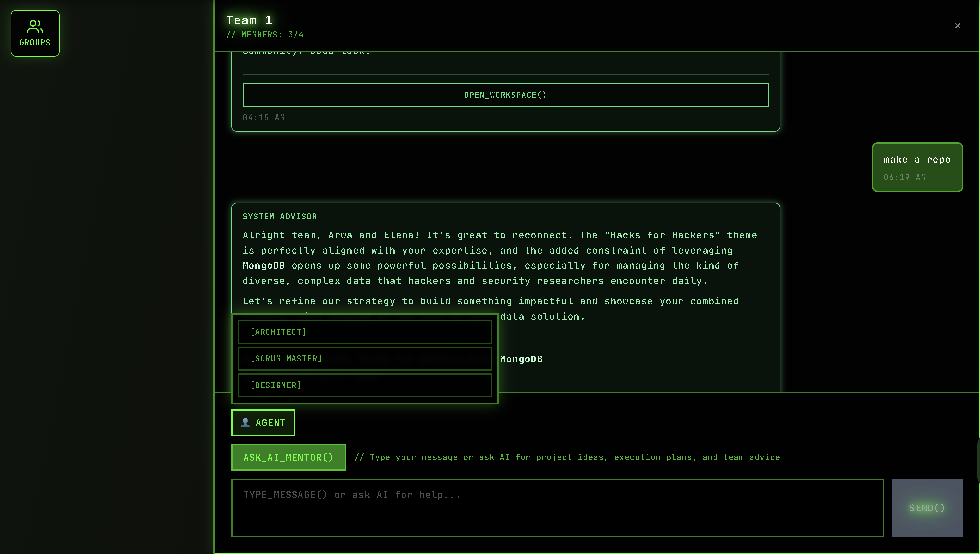Screen dimensions: 980x554
Task: Choose [SCRUM_MASTER] from the agent list
Action: [x=364, y=358]
